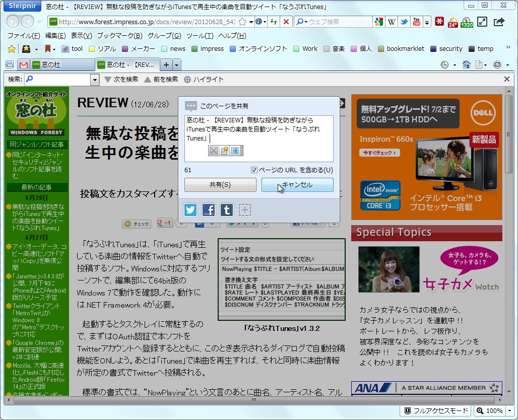
Task: Open the share/export icon in the toolbar
Action: pos(497,22)
